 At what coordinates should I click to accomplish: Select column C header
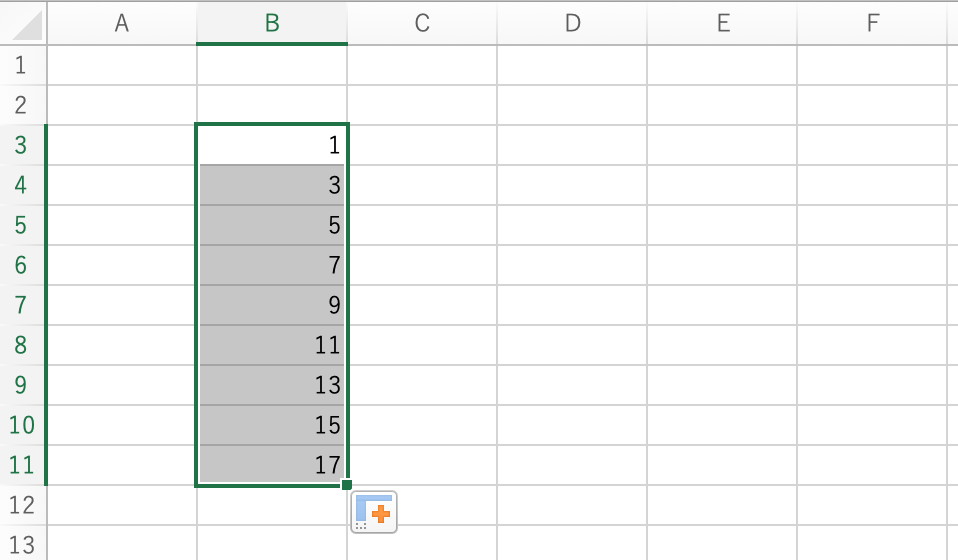click(x=422, y=24)
